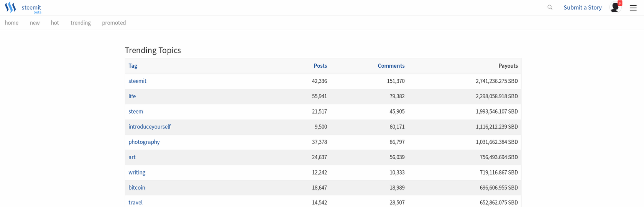Sort table by Posts column header
This screenshot has height=207, width=644.
pyautogui.click(x=320, y=66)
